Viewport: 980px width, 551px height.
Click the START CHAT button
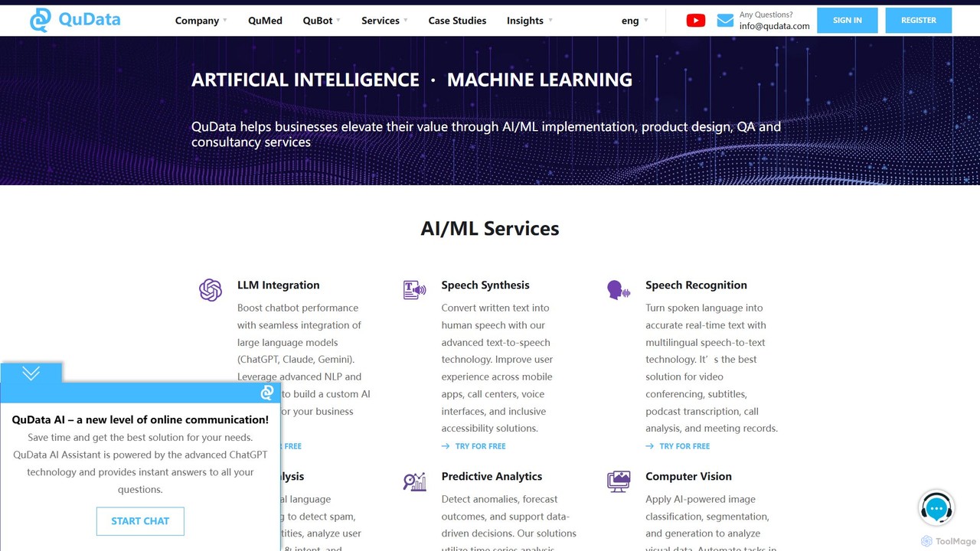[140, 521]
